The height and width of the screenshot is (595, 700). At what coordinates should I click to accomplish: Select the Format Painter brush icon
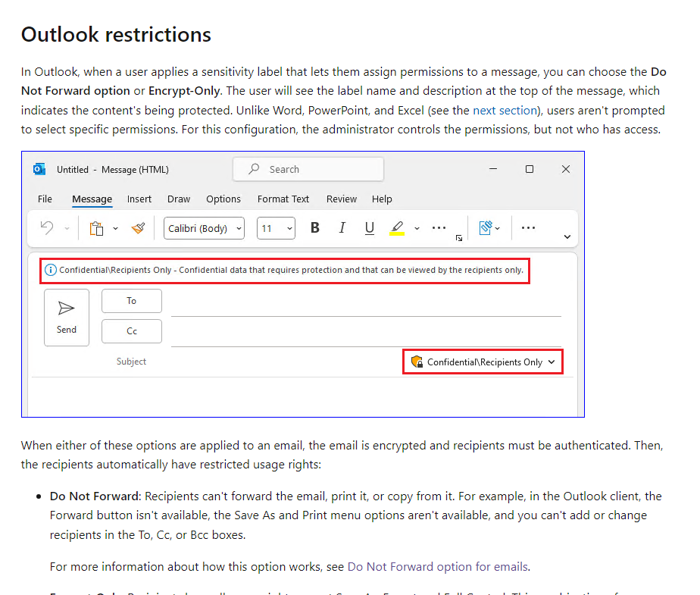click(139, 228)
